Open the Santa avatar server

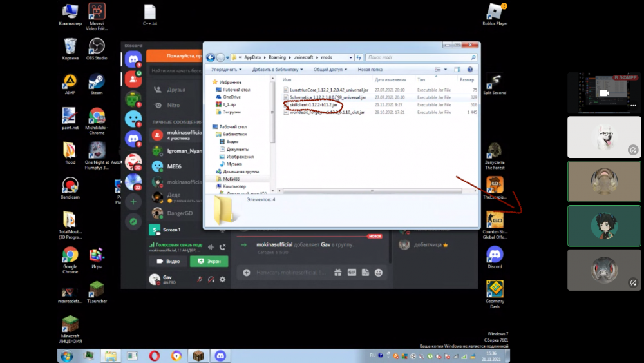coord(133,162)
